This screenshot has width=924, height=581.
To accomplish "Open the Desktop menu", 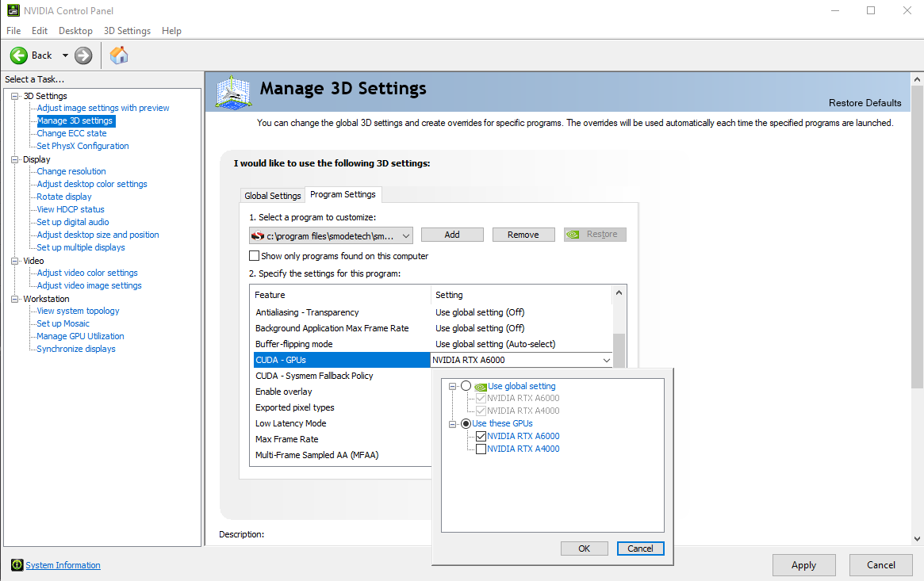I will coord(75,31).
